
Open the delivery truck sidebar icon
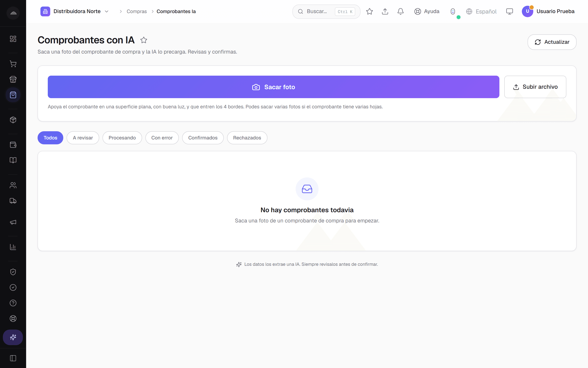(x=13, y=201)
